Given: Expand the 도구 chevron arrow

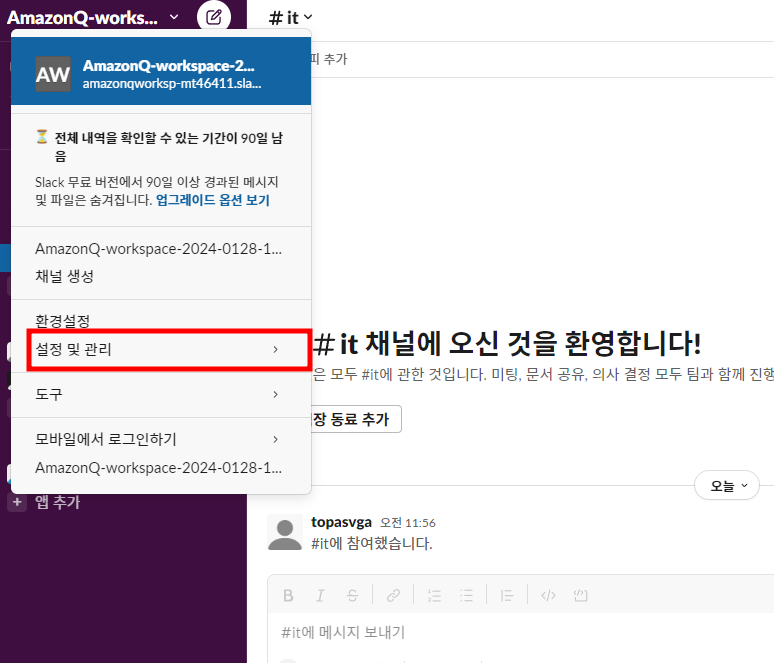Looking at the screenshot, I should click(x=275, y=394).
